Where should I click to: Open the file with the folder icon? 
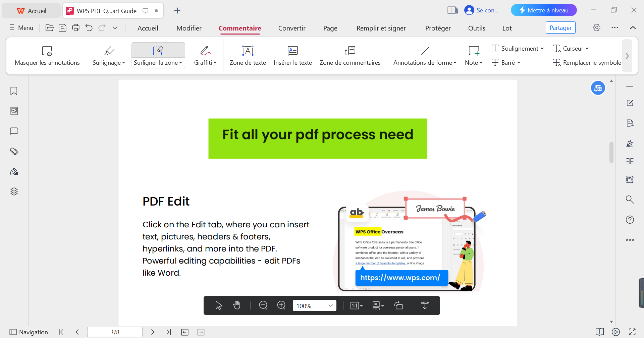point(49,28)
